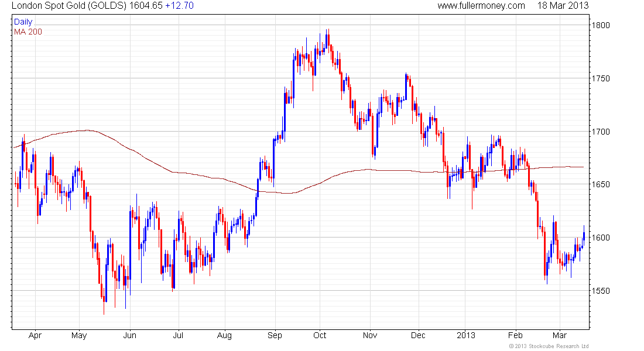This screenshot has height=351, width=644.
Task: Select the 'Daily' legend label
Action: [x=23, y=22]
